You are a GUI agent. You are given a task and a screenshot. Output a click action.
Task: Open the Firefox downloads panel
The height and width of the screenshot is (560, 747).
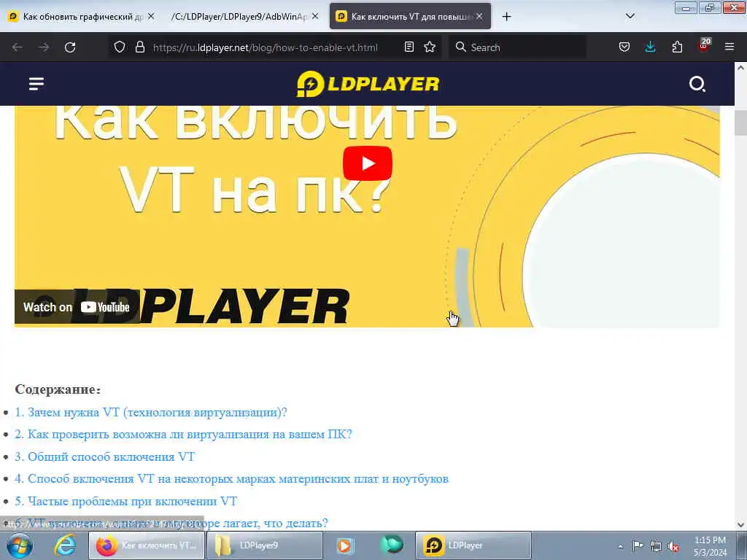[650, 47]
